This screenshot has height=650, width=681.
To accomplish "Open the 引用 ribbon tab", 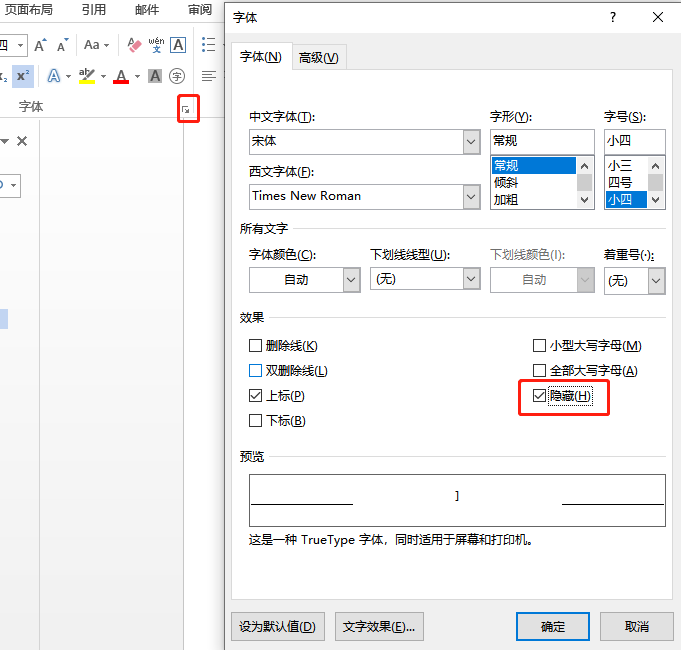I will (x=93, y=10).
